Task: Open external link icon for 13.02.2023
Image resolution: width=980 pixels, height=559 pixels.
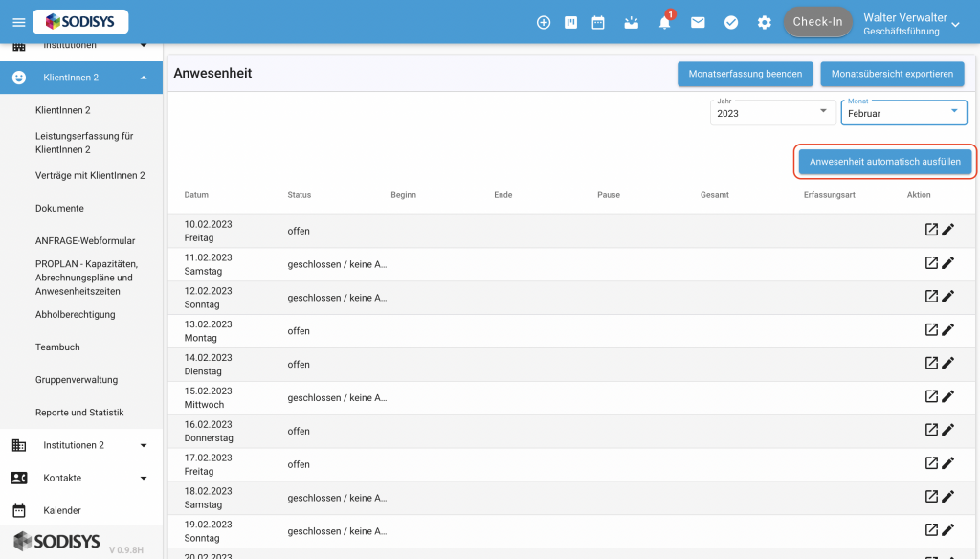Action: 931,329
